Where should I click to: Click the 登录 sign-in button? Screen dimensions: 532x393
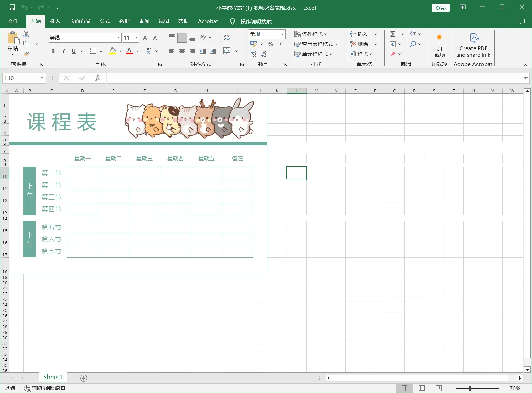[440, 8]
